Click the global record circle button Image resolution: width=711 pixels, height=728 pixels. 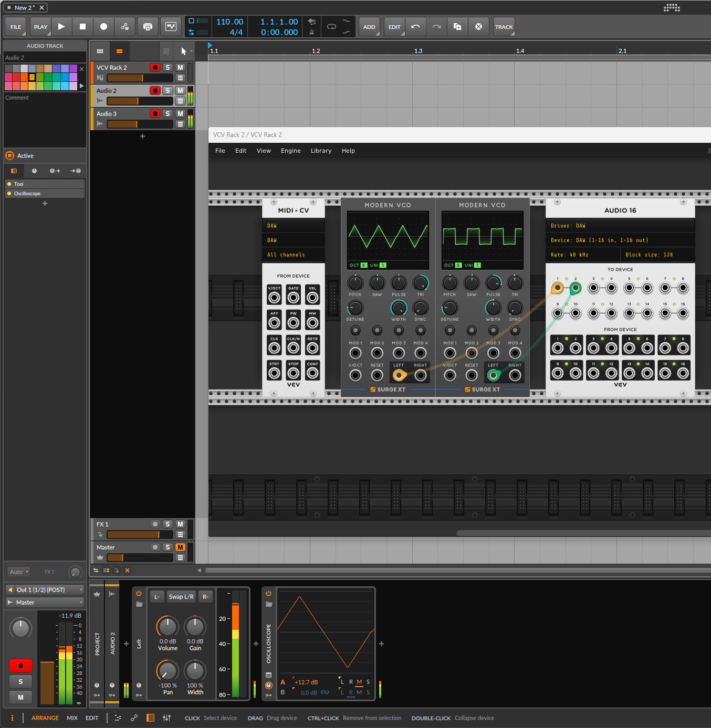click(x=103, y=27)
